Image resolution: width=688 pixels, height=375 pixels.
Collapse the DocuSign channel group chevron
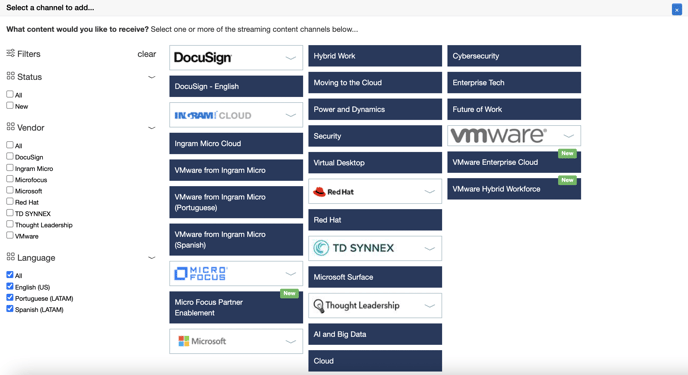point(290,58)
